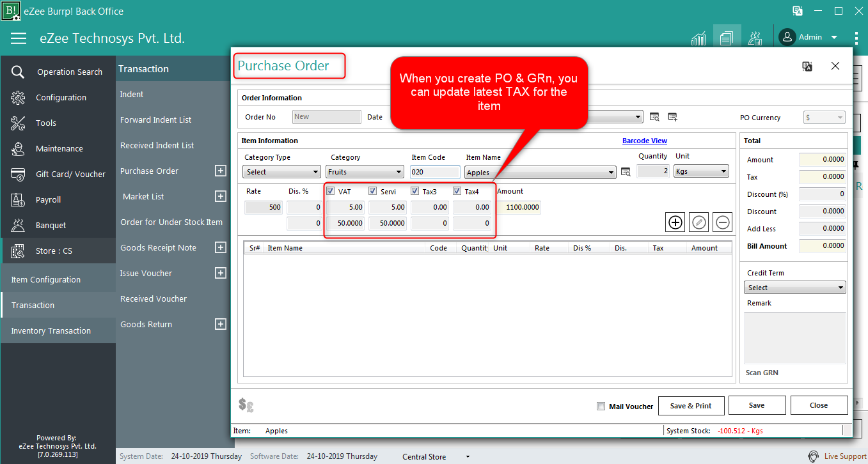Open Forward Indent List
868x464 pixels.
[156, 120]
